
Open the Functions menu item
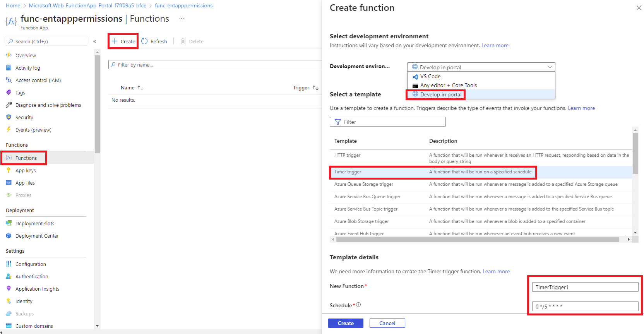click(47, 158)
